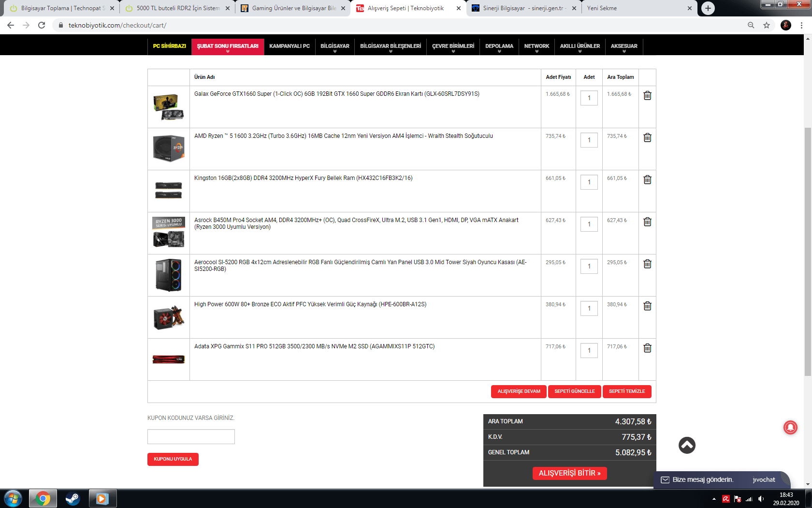Open a new browser tab with plus button
812x508 pixels.
pos(708,8)
